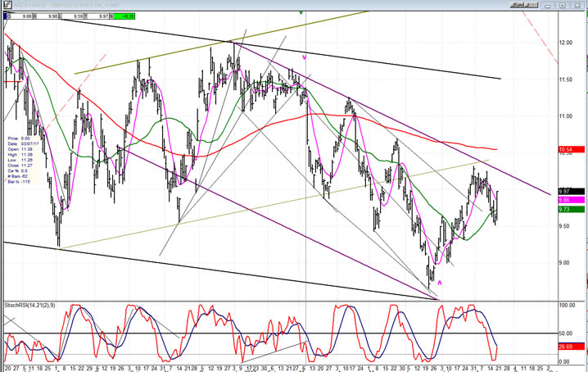Click the 0.00 StochRSI axis label
This screenshot has width=588, height=372.
564,362
